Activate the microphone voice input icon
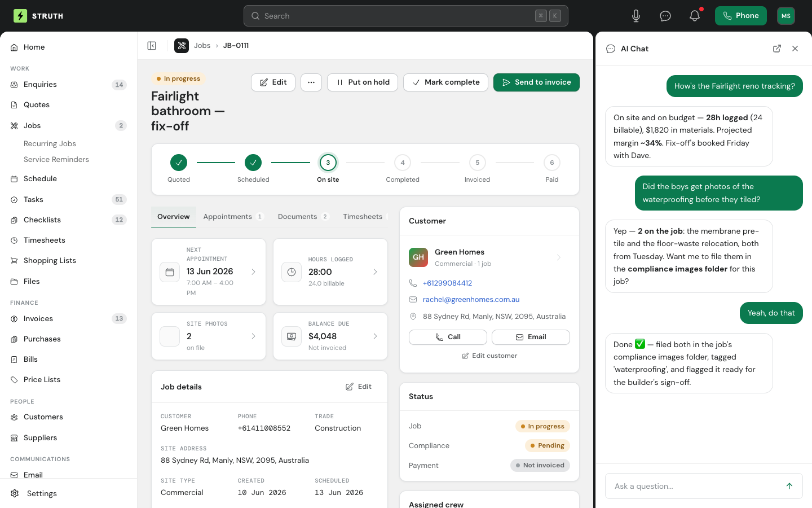The height and width of the screenshot is (508, 812). click(x=636, y=16)
